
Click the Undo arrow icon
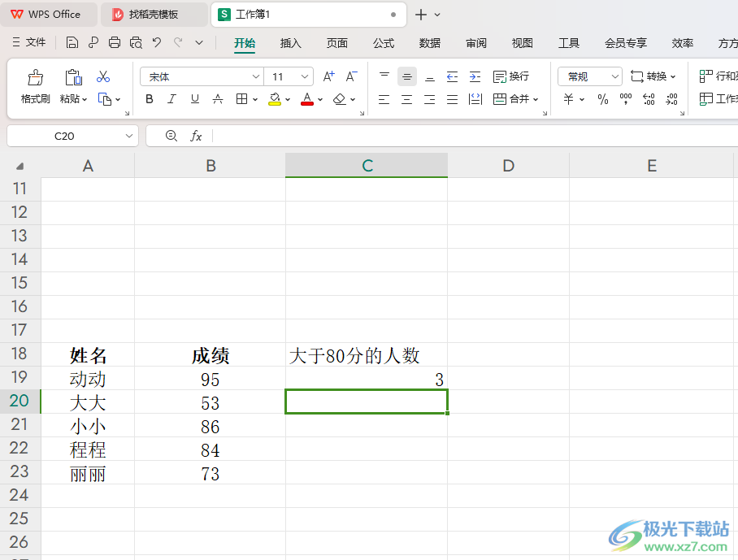(157, 42)
